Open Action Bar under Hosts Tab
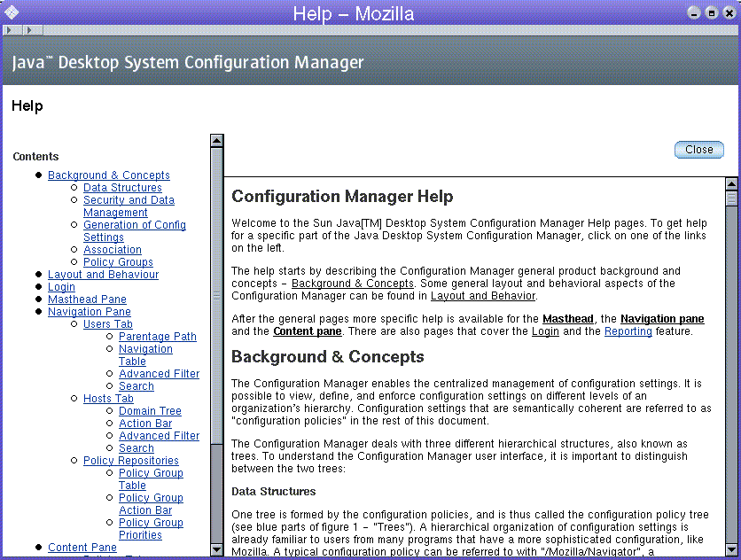Screen dimensions: 741x560 145,424
